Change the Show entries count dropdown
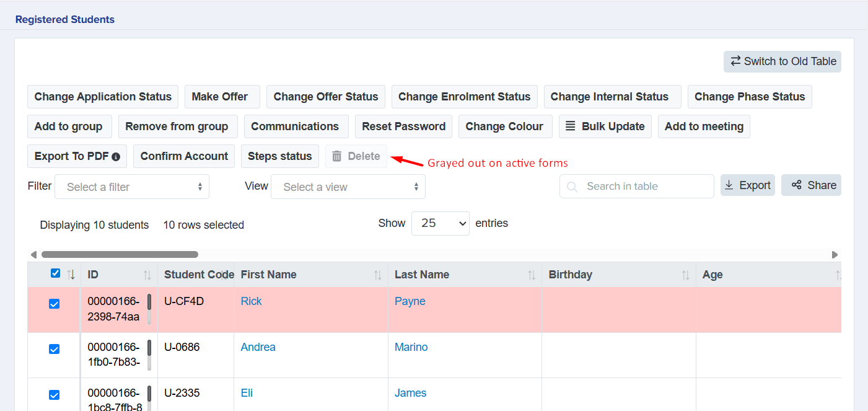This screenshot has width=868, height=411. [x=440, y=223]
